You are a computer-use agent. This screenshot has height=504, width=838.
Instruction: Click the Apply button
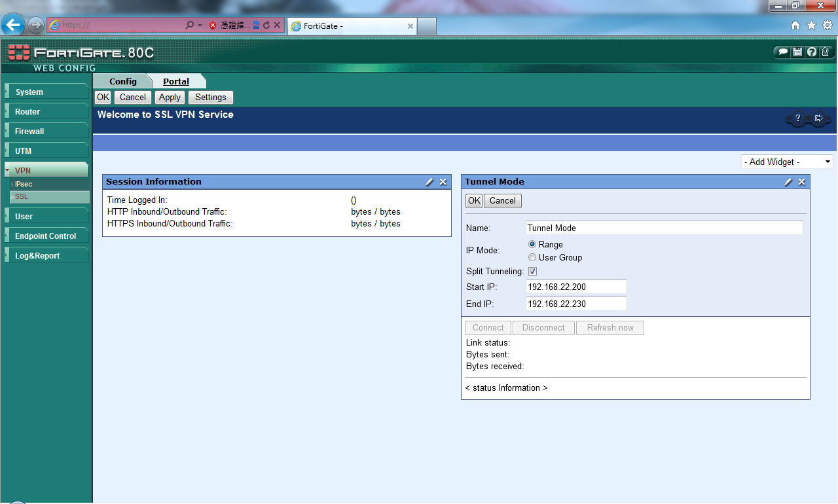pyautogui.click(x=170, y=98)
